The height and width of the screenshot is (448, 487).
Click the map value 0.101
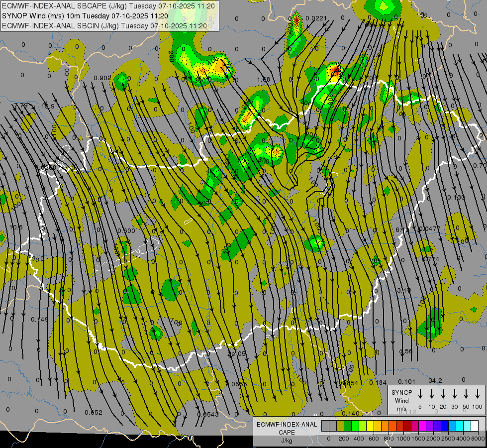pos(406,381)
